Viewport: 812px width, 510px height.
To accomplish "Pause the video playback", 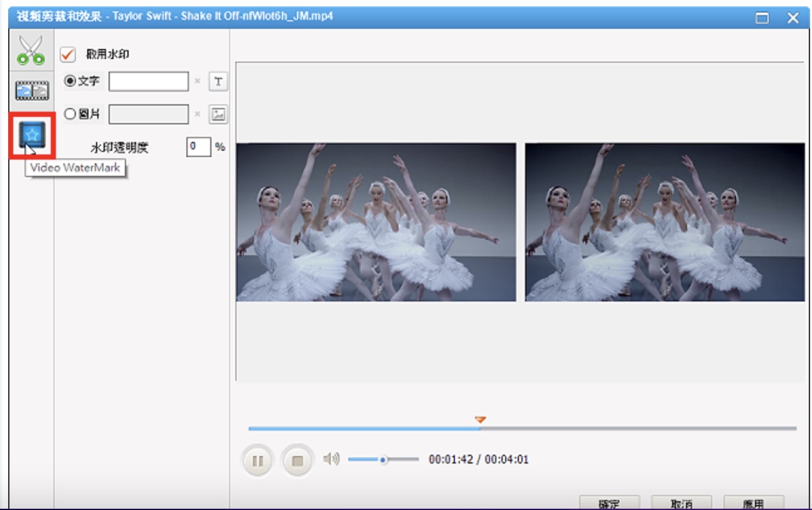I will pos(257,461).
